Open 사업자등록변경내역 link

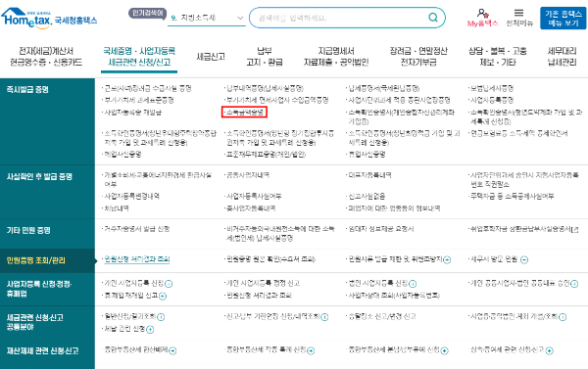pos(131,196)
